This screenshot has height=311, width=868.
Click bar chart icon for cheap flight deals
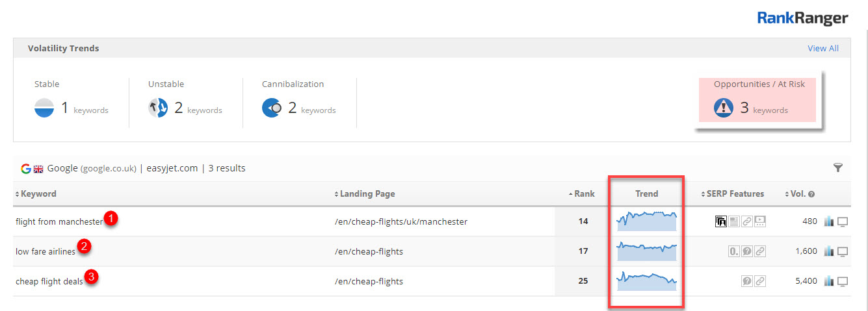click(x=828, y=281)
